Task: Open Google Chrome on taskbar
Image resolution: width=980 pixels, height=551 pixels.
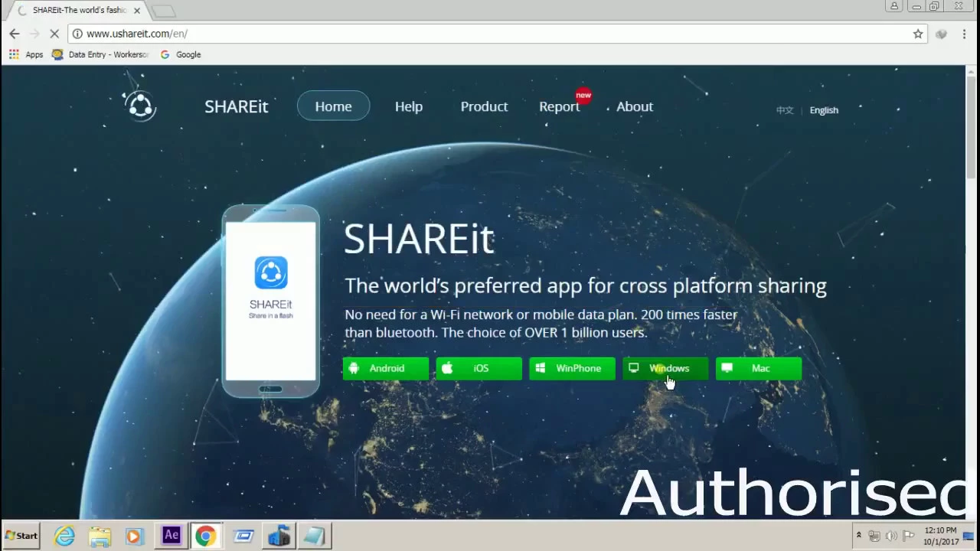Action: click(x=205, y=536)
